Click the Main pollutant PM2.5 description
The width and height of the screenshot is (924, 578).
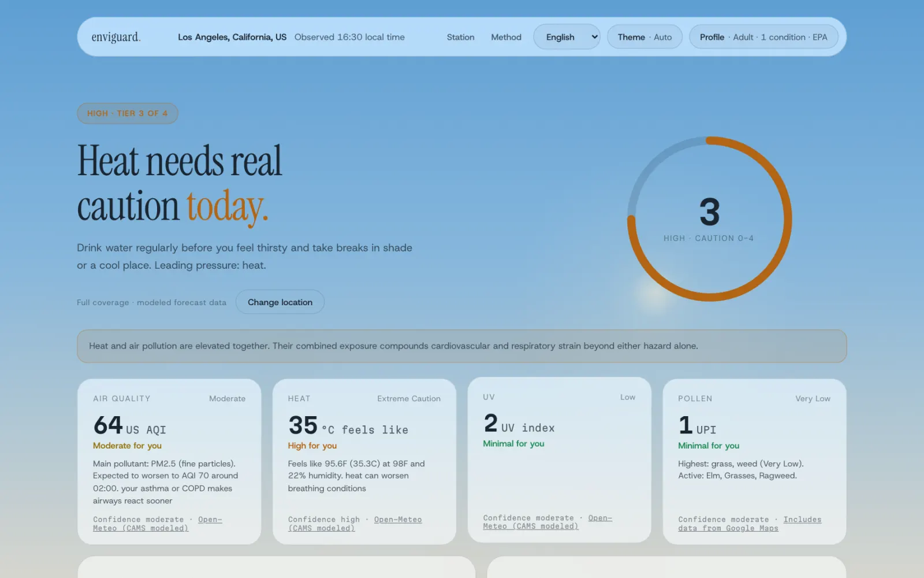[166, 482]
